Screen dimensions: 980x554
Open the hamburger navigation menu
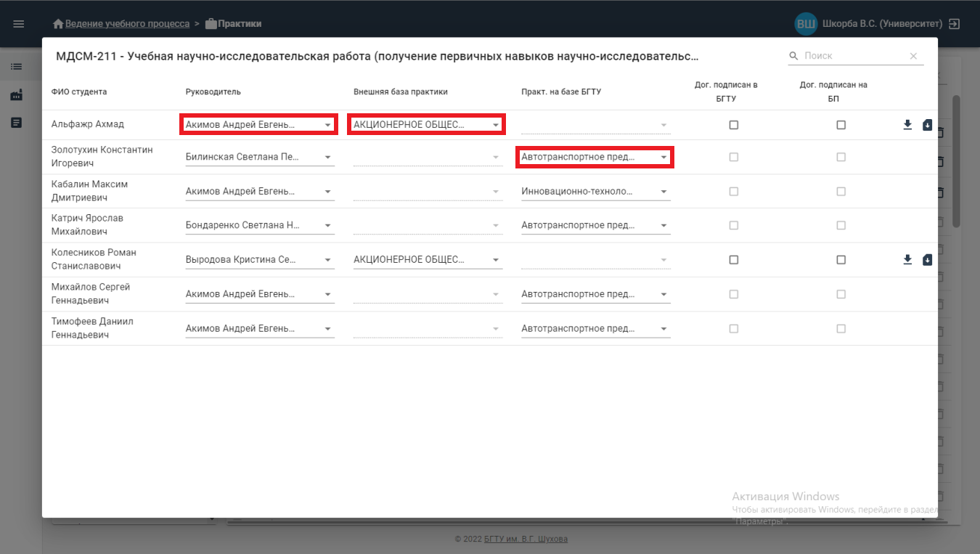click(19, 24)
